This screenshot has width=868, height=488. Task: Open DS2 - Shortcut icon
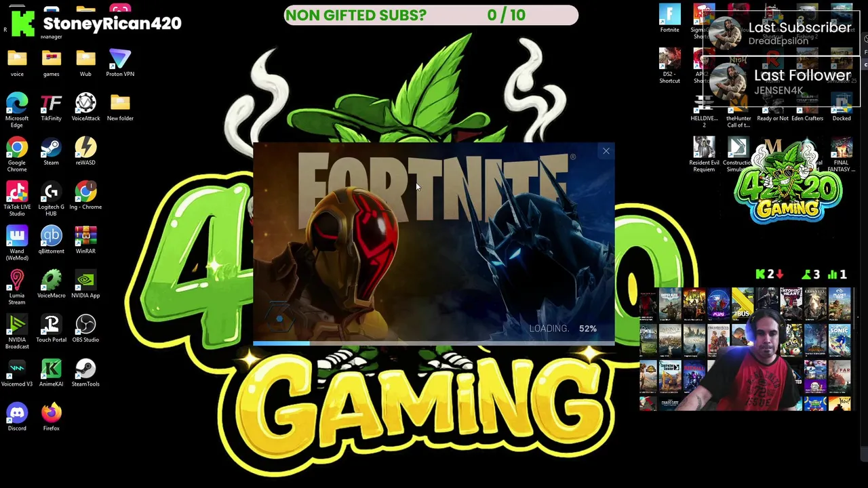coord(669,66)
